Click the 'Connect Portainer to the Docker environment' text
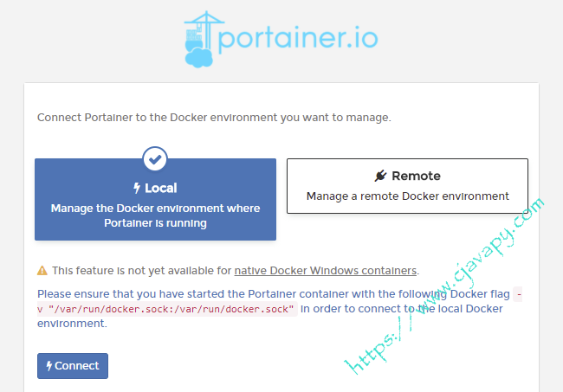 [214, 118]
